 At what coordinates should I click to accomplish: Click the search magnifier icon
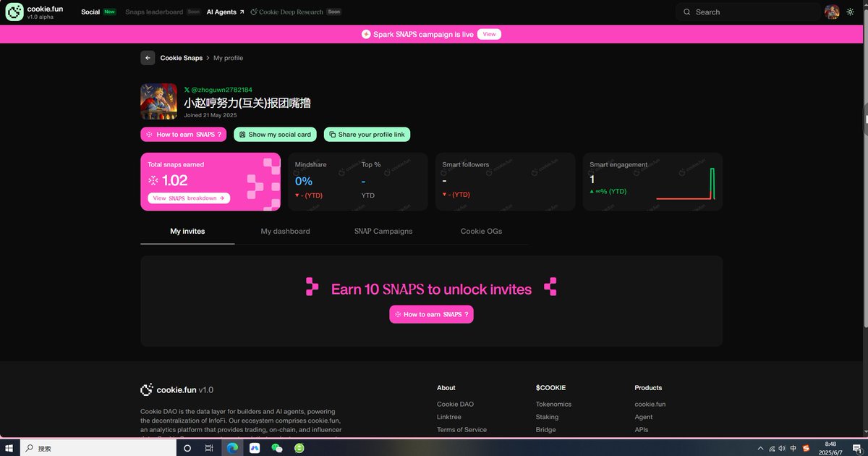pos(686,12)
